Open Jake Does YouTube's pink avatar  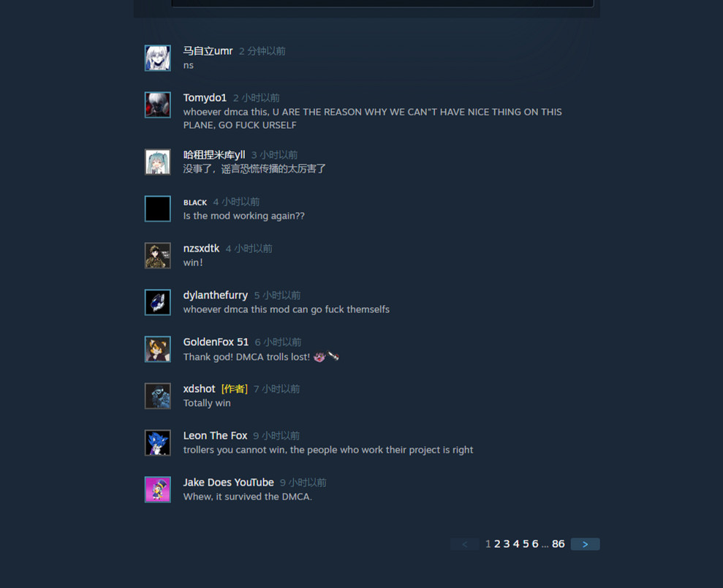[158, 489]
